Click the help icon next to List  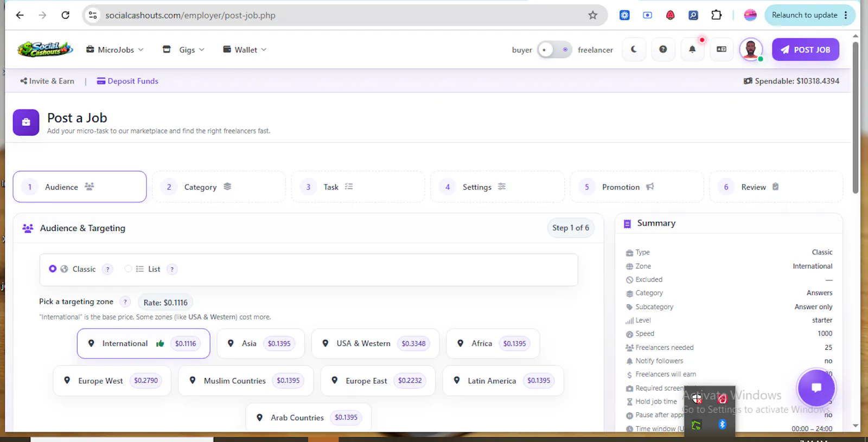point(172,269)
